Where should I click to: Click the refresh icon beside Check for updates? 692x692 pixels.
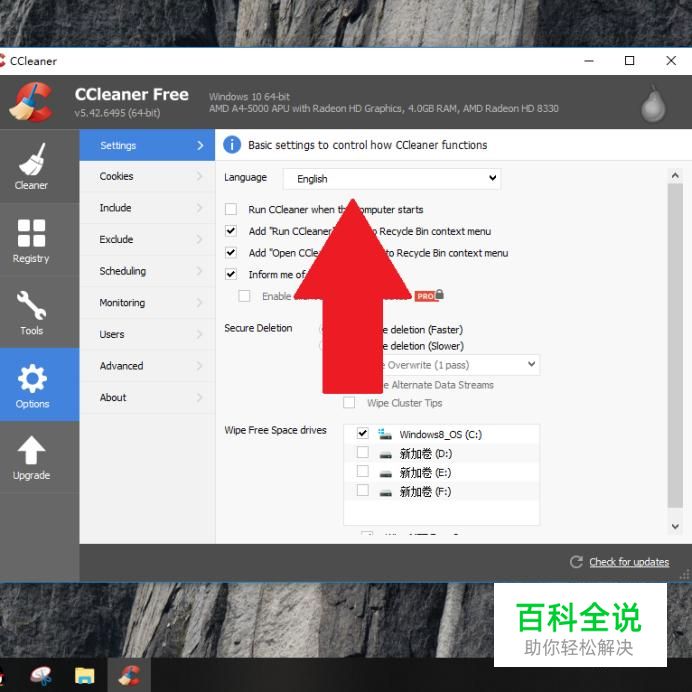[x=576, y=562]
